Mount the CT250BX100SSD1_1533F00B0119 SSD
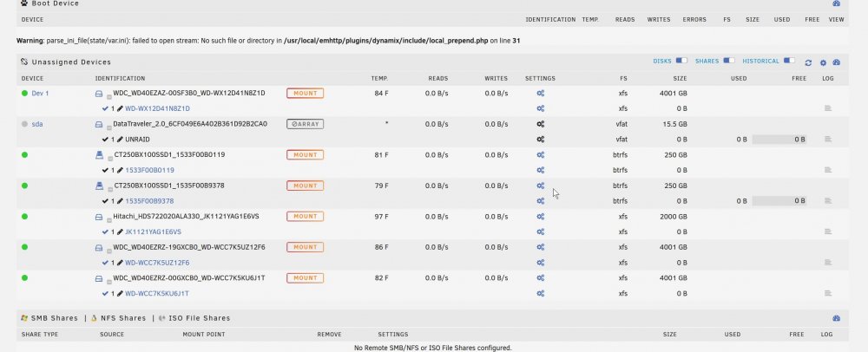Screen dimensions: 868x352 tap(305, 155)
